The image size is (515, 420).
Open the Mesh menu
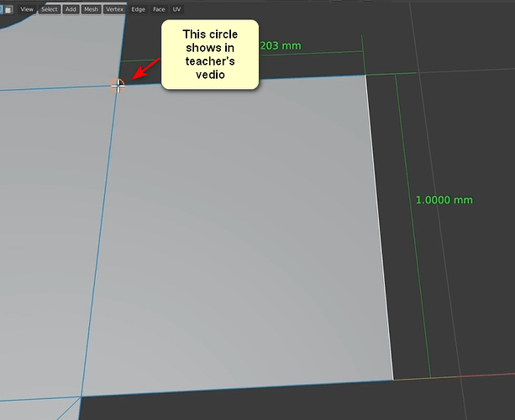(x=91, y=9)
